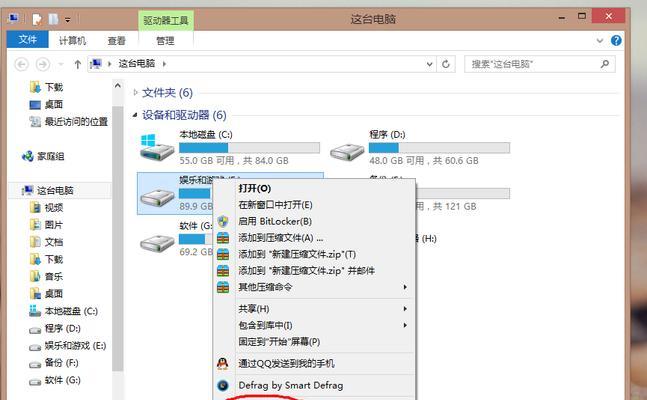This screenshot has width=647, height=400.
Task: Select the 驱动器工具 contextual tab
Action: pyautogui.click(x=166, y=21)
